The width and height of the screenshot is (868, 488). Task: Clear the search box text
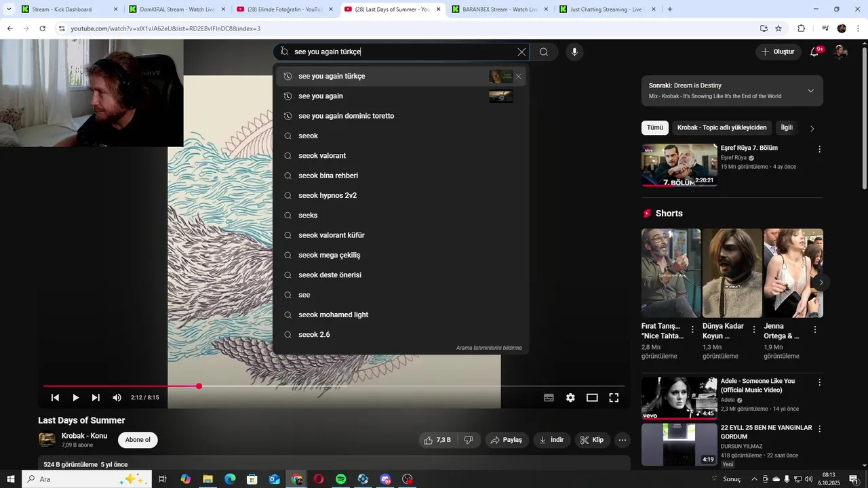pyautogui.click(x=521, y=52)
